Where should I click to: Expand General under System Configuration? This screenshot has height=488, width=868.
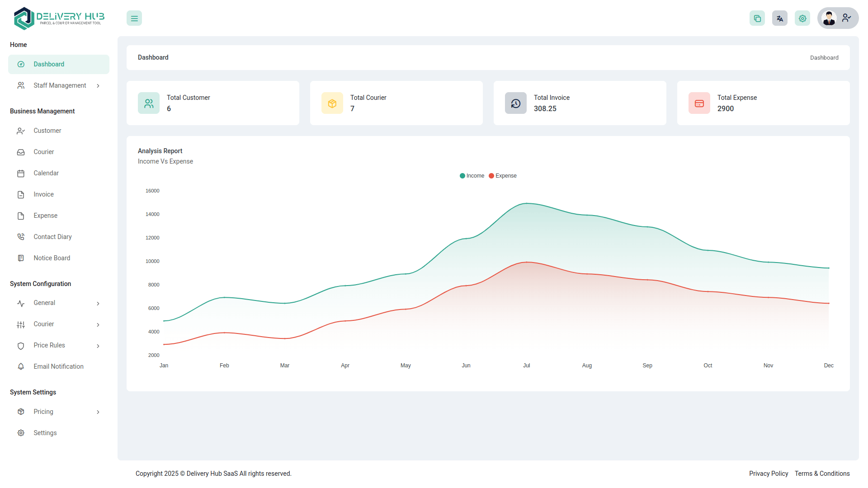click(98, 304)
